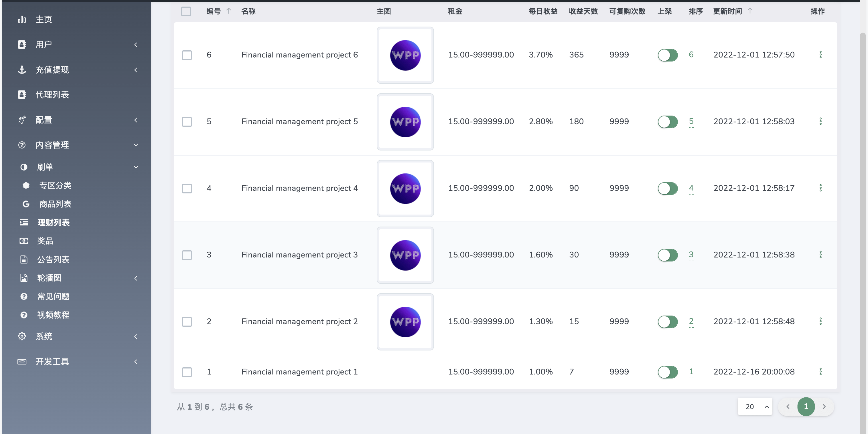Check the box for Financial management project 4
The height and width of the screenshot is (434, 868).
tap(187, 188)
